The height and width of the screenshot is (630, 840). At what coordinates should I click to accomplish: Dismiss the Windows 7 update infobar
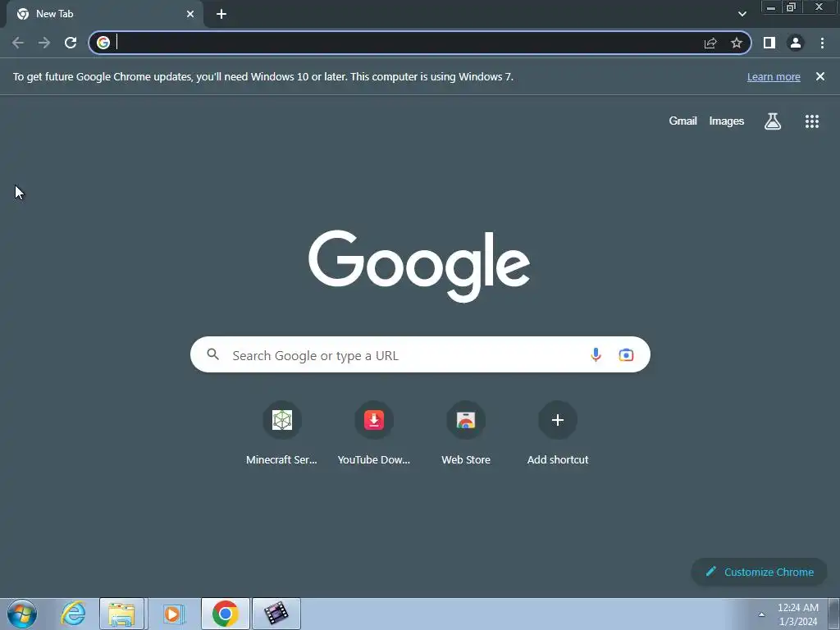(820, 76)
